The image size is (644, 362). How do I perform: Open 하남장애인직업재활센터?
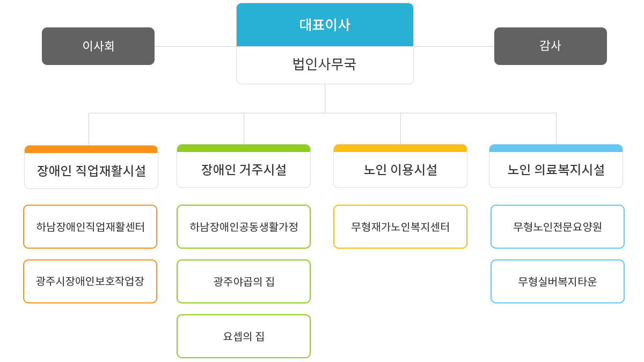(90, 227)
